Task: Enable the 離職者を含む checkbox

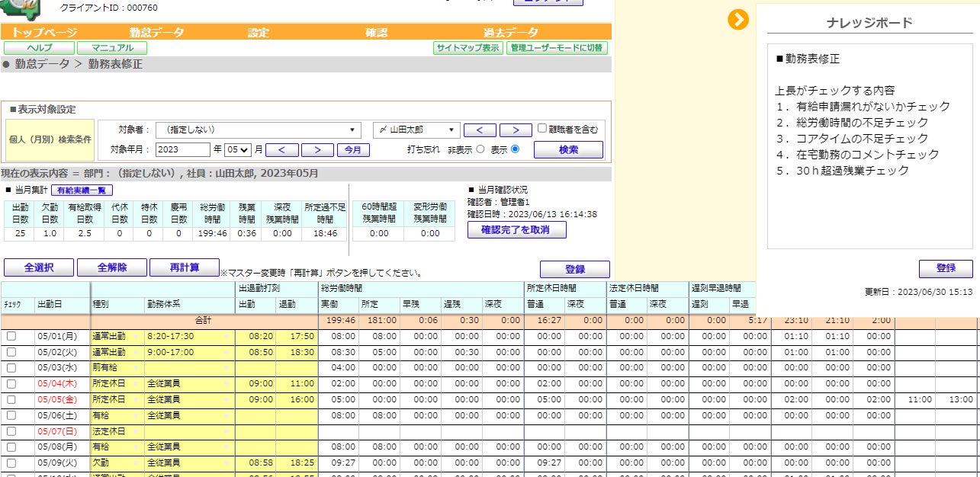Action: (542, 129)
